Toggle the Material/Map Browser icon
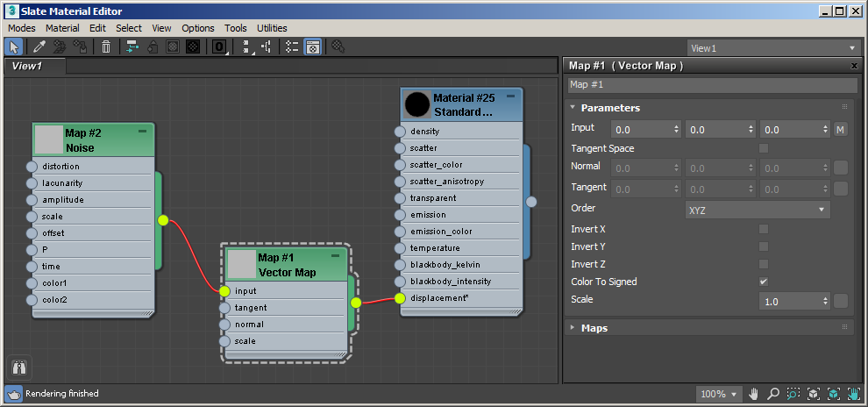Image resolution: width=868 pixels, height=407 pixels. point(293,47)
